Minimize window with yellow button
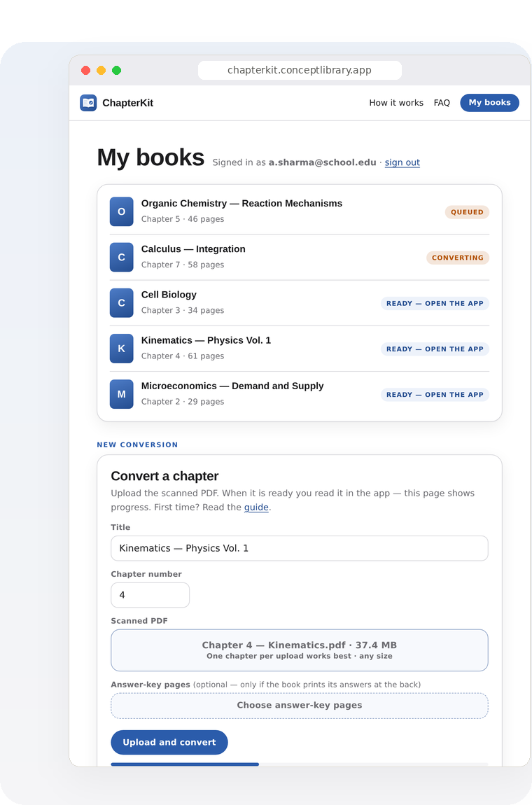532x805 pixels. click(x=101, y=70)
